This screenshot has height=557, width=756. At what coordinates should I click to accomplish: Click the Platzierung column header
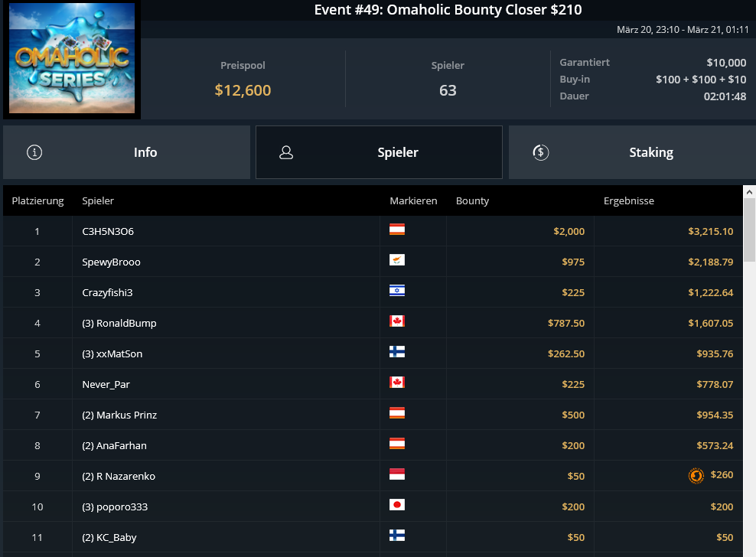(x=37, y=201)
